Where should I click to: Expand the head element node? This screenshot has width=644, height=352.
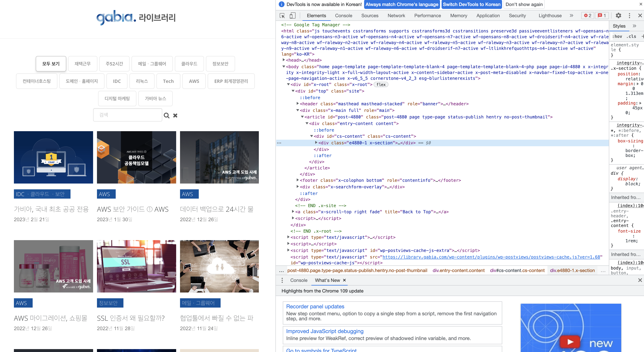284,60
